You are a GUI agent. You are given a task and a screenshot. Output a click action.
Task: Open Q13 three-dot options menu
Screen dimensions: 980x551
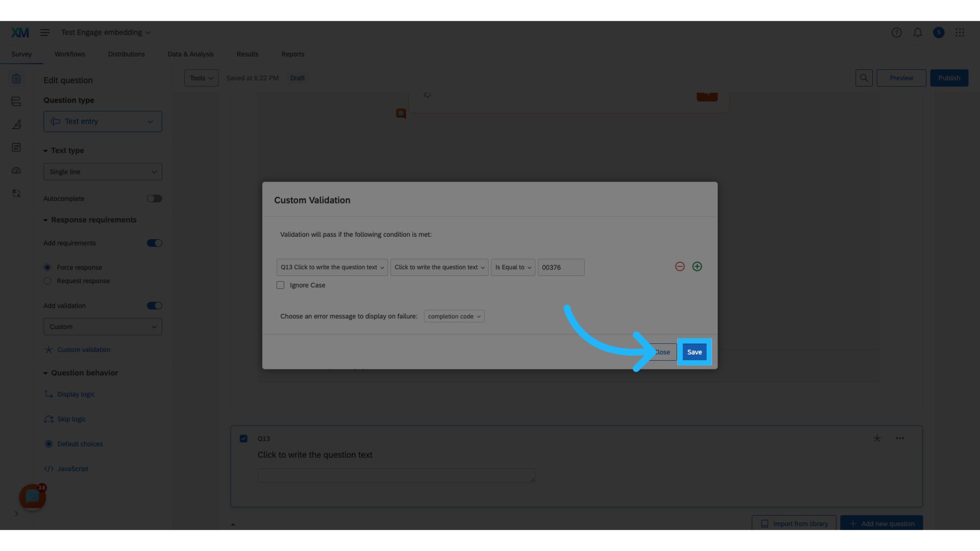(x=900, y=438)
